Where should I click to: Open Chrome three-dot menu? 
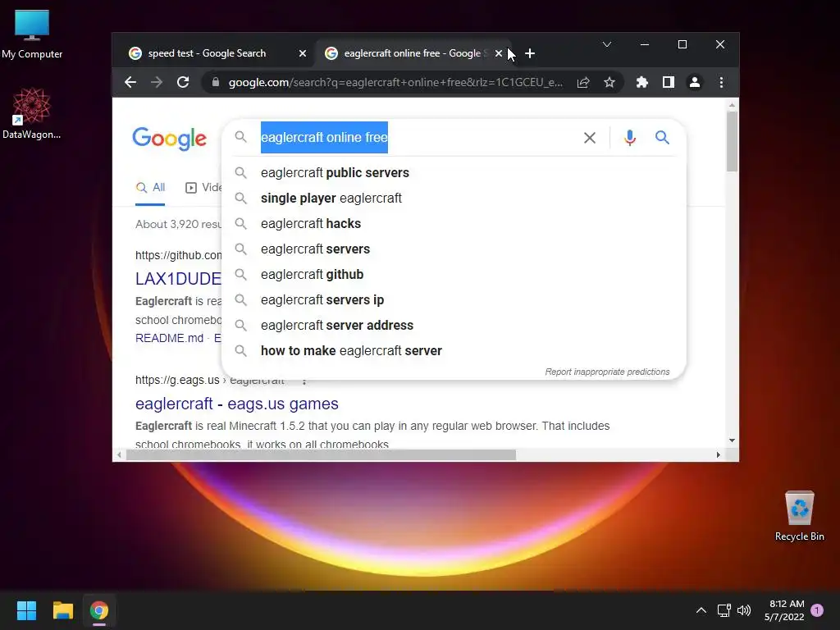click(721, 82)
